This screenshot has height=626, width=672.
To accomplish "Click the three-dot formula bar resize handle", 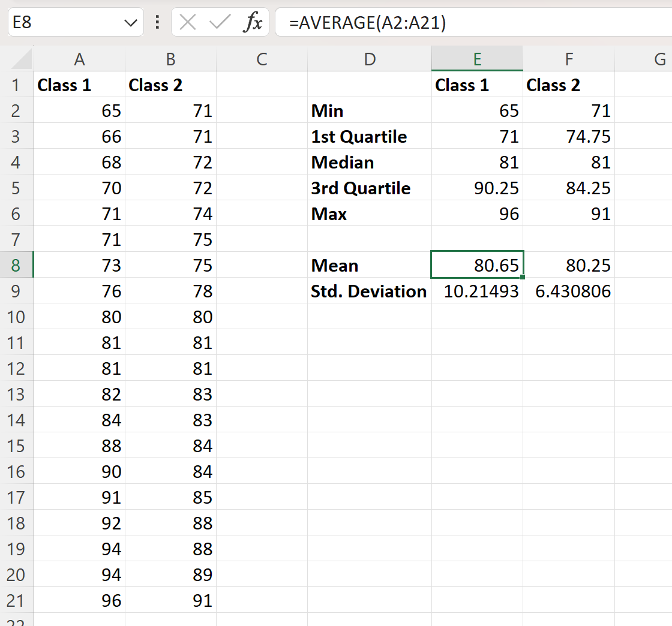I will tap(157, 23).
